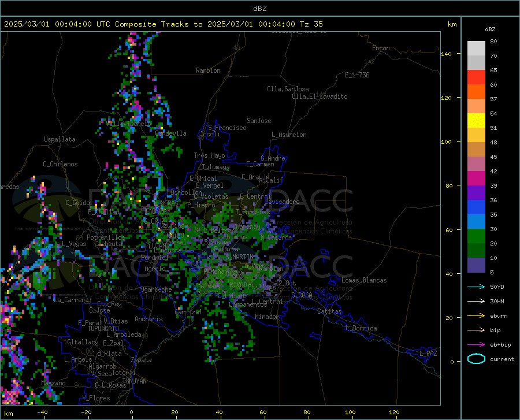Click the Clla.SanJose map label
Image resolution: width=520 pixels, height=420 pixels.
288,89
